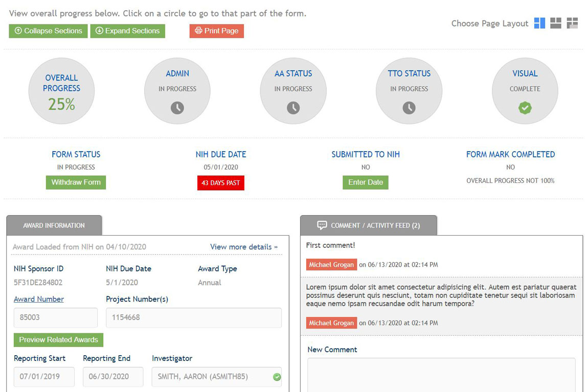Select the two-column page layout icon

[x=539, y=23]
